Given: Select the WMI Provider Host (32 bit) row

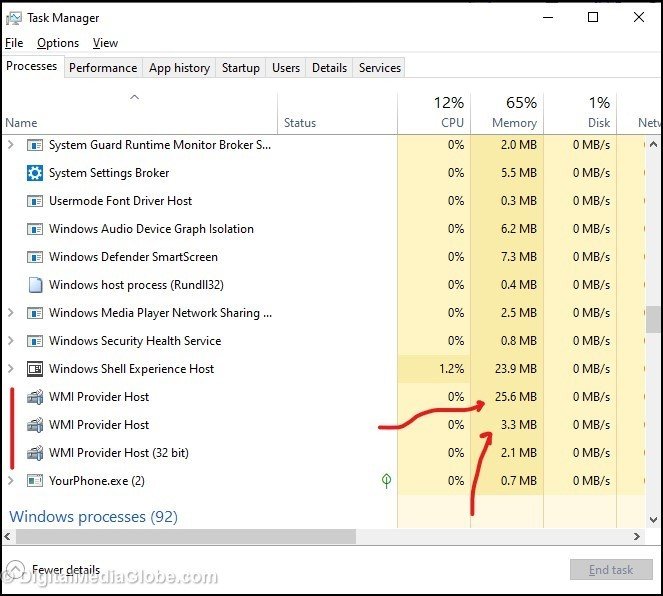Looking at the screenshot, I should pos(323,453).
